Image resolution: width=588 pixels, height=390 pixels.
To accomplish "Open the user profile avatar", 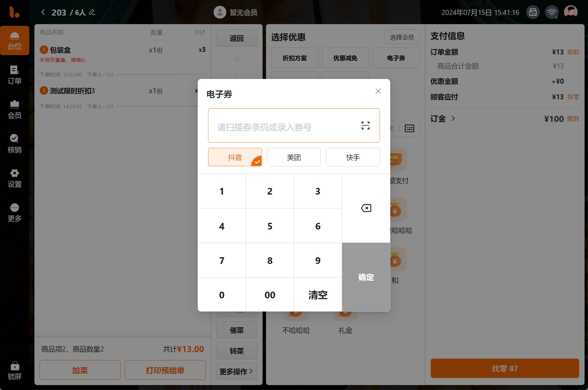I will [571, 12].
